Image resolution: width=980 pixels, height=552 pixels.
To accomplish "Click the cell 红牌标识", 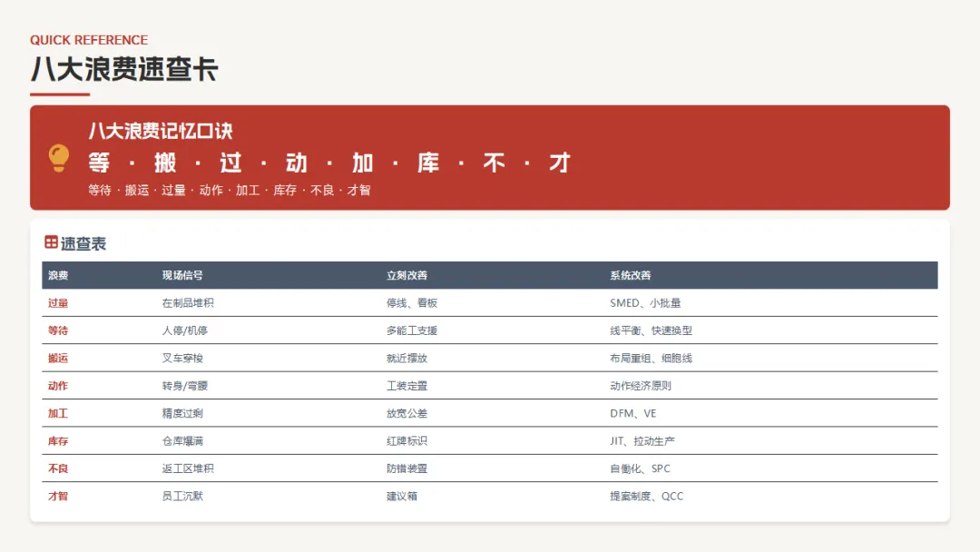I will [407, 440].
